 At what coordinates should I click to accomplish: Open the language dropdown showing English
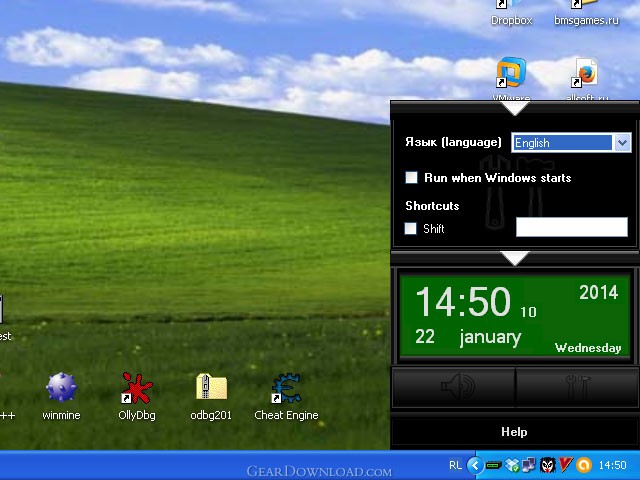click(571, 143)
